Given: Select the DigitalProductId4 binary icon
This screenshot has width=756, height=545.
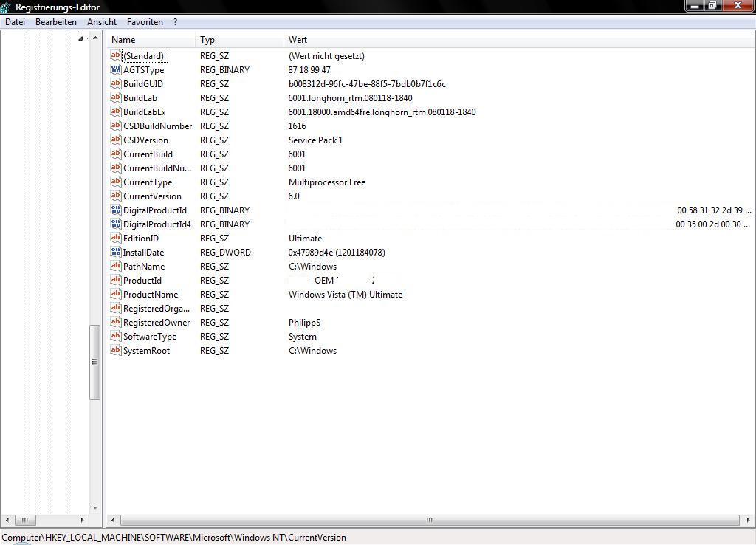Looking at the screenshot, I should pos(116,224).
